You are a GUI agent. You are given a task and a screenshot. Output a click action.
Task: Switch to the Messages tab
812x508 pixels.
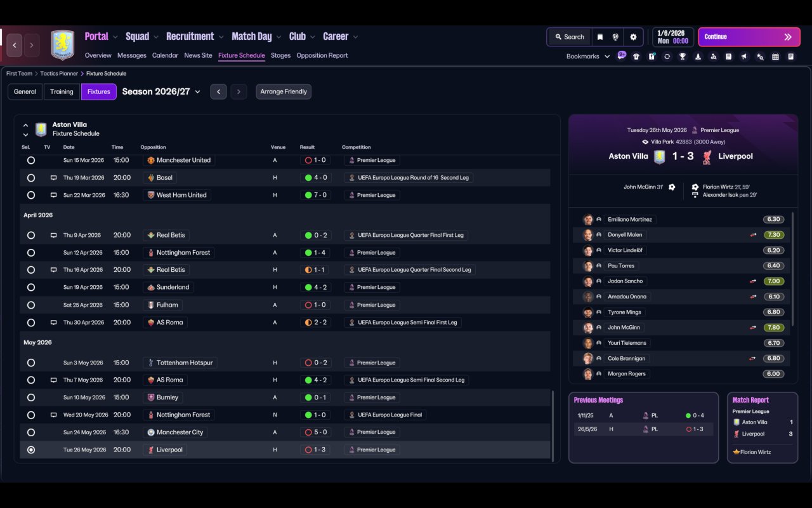point(132,55)
